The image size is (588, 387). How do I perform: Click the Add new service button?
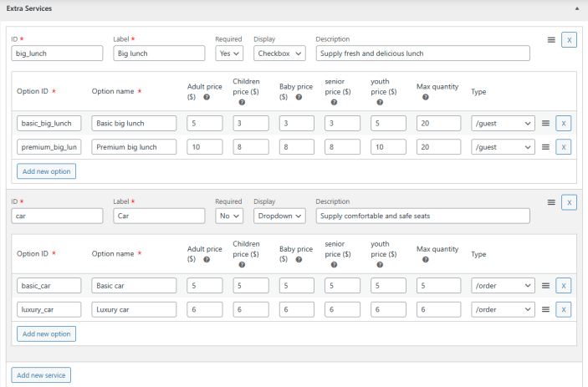[41, 374]
